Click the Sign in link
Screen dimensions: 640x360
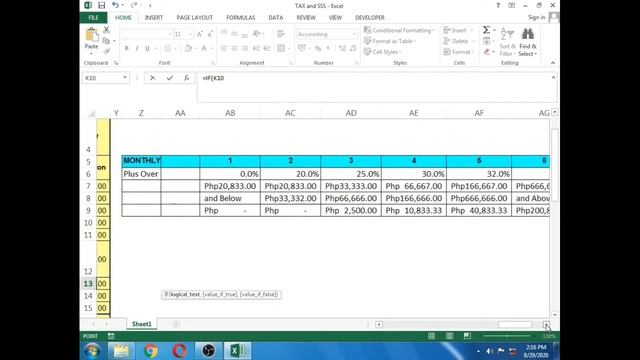[536, 17]
